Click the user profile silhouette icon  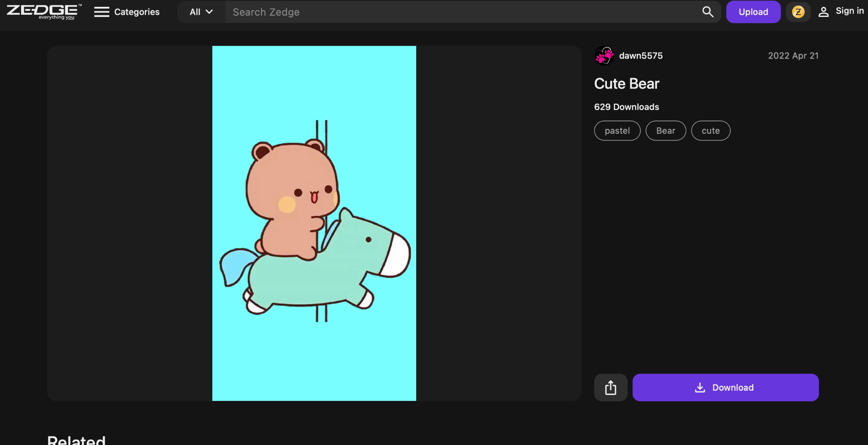point(823,12)
